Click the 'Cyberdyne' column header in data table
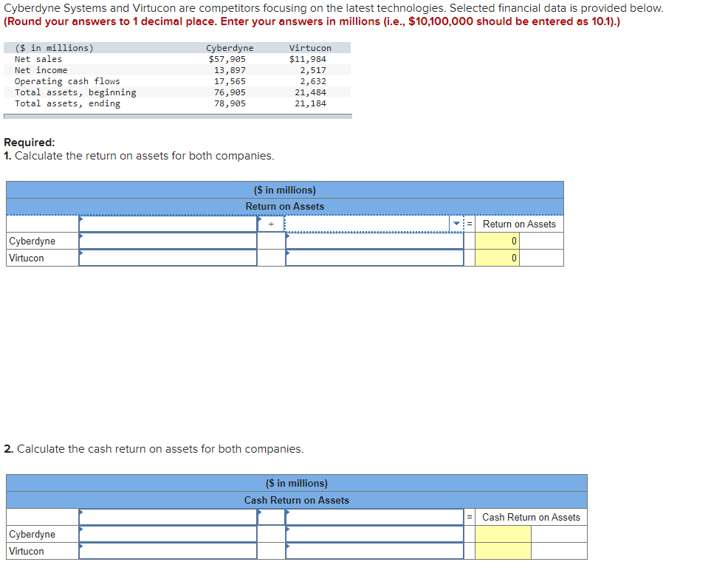 [x=230, y=48]
